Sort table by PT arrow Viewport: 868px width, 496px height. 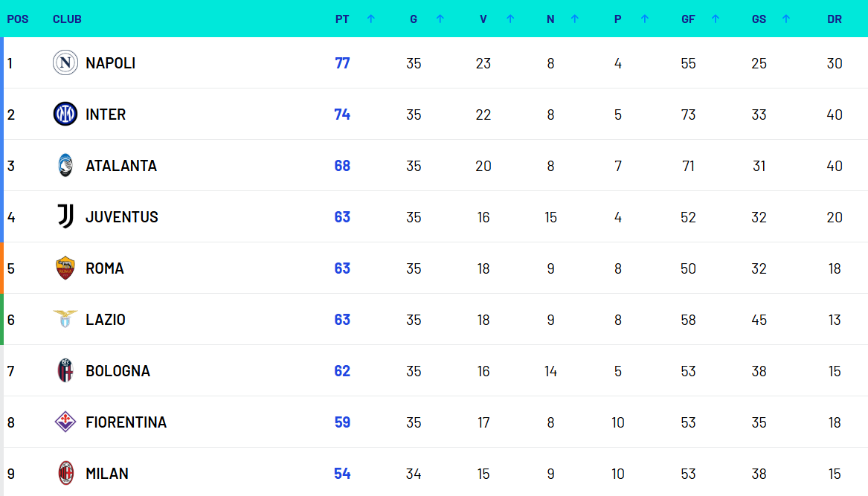371,19
